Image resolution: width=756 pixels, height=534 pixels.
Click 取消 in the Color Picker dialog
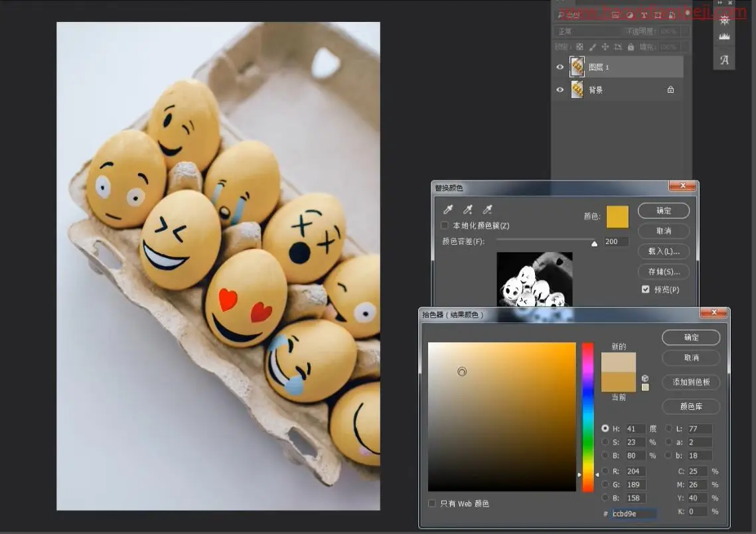691,358
